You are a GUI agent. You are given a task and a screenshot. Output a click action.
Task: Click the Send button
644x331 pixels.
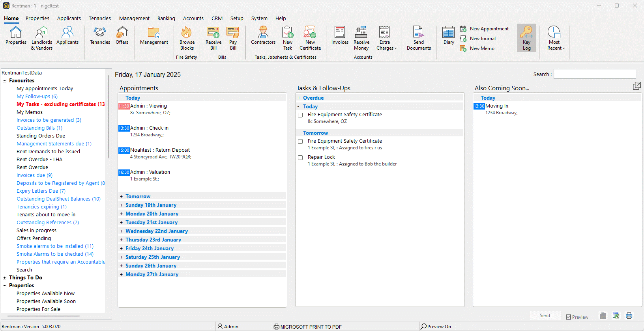click(x=545, y=316)
